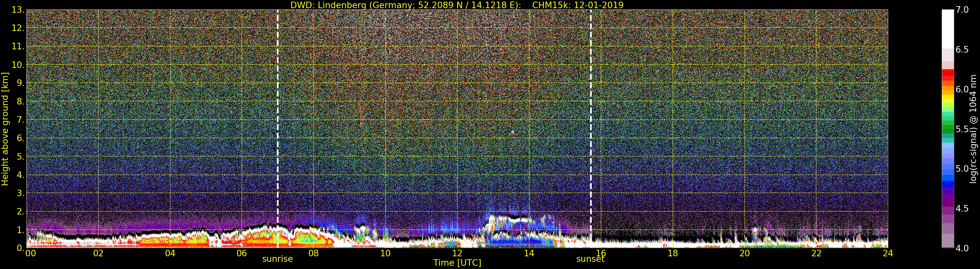Click the '6.0' colorbar value
The width and height of the screenshot is (980, 269).
tap(962, 89)
